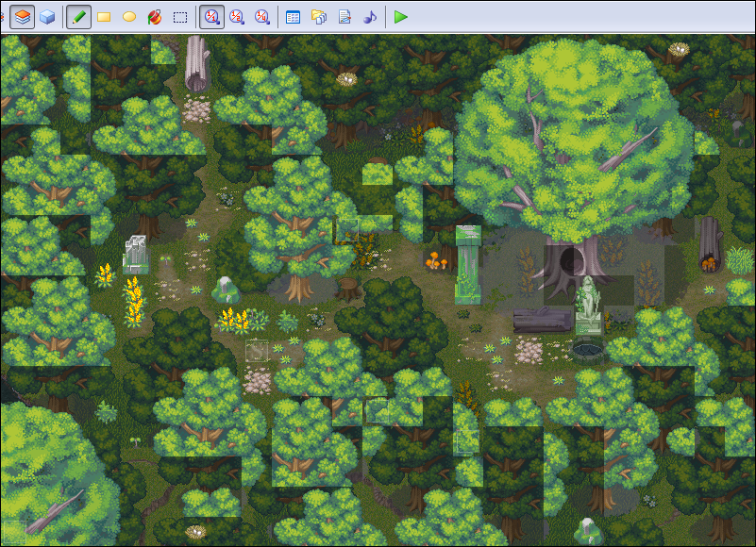The width and height of the screenshot is (756, 547).
Task: Select the Flood Fill paint bucket tool
Action: 154,17
